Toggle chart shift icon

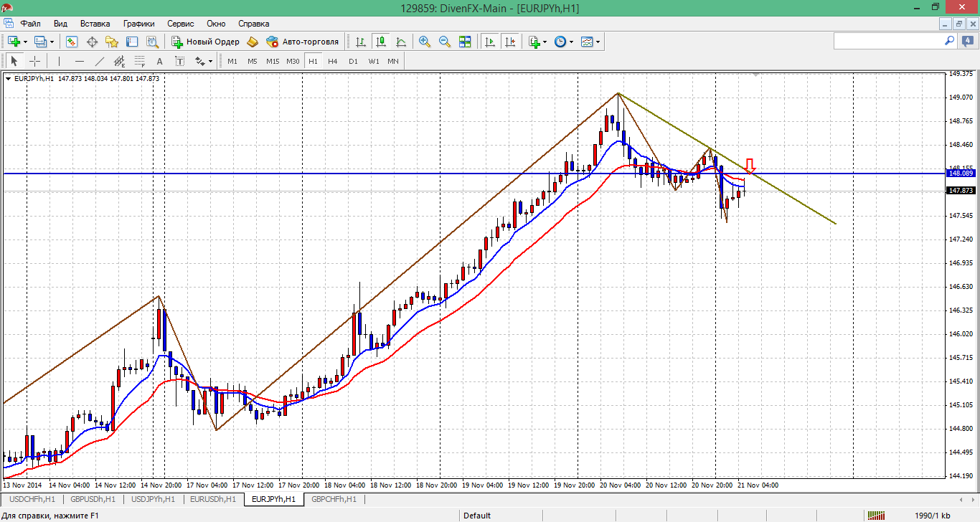tap(510, 42)
